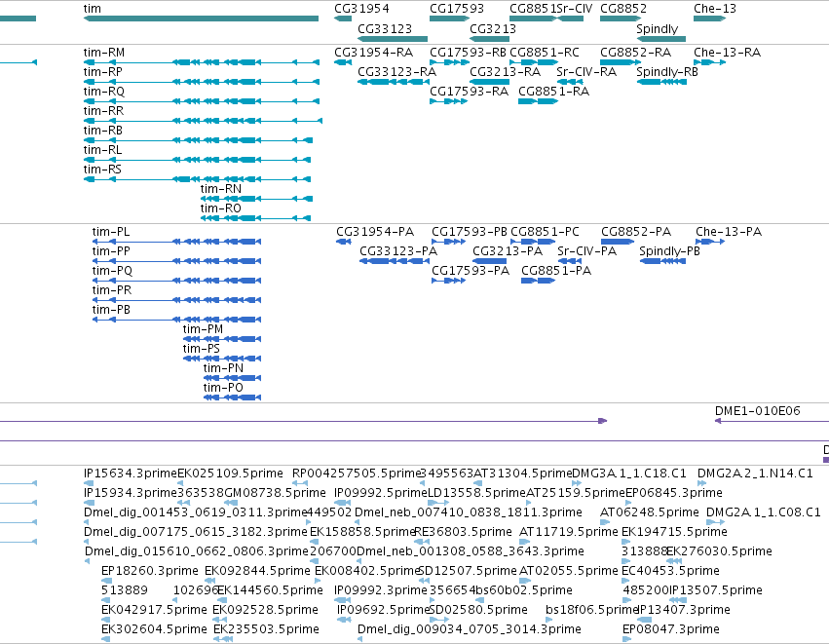
Task: Select the CG8851-RC transcript label
Action: [545, 53]
